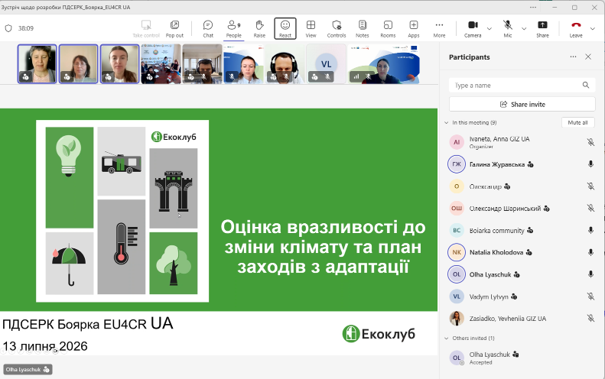605x379 pixels.
Task: Click the Share invite button
Action: (x=522, y=104)
